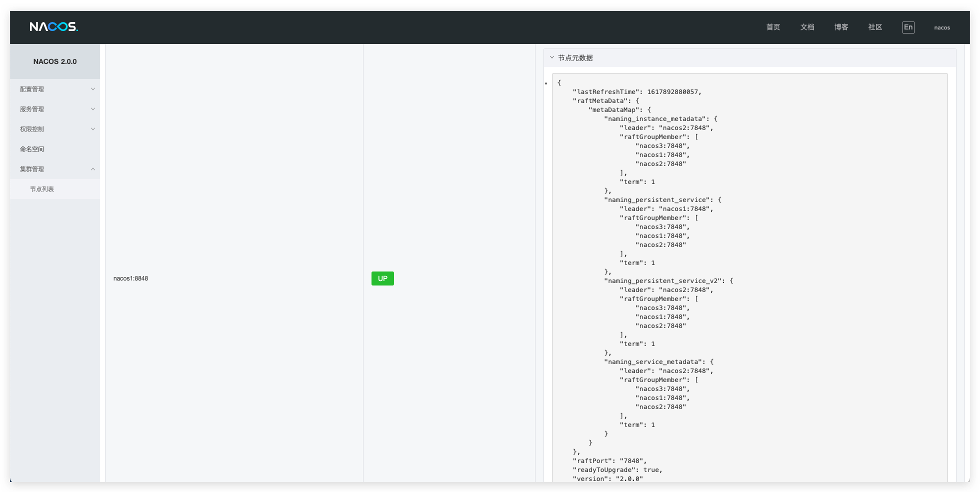Image resolution: width=980 pixels, height=492 pixels.
Task: Click the node name nacos1:8848
Action: (130, 278)
